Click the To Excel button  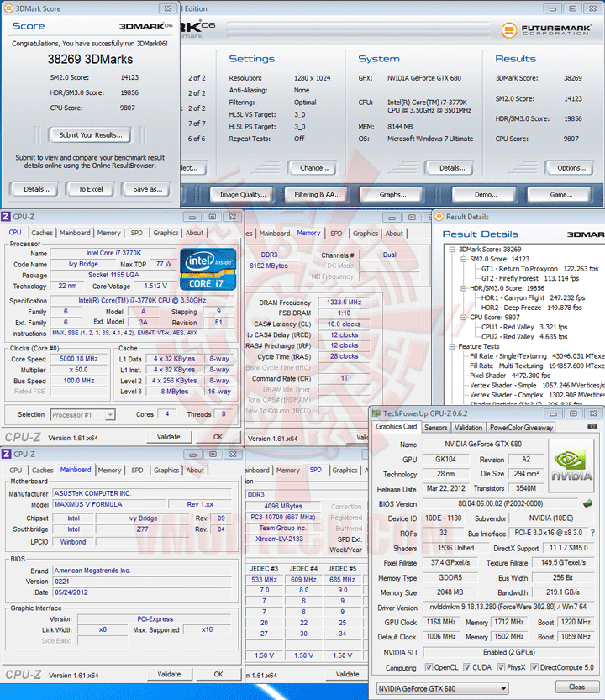91,189
